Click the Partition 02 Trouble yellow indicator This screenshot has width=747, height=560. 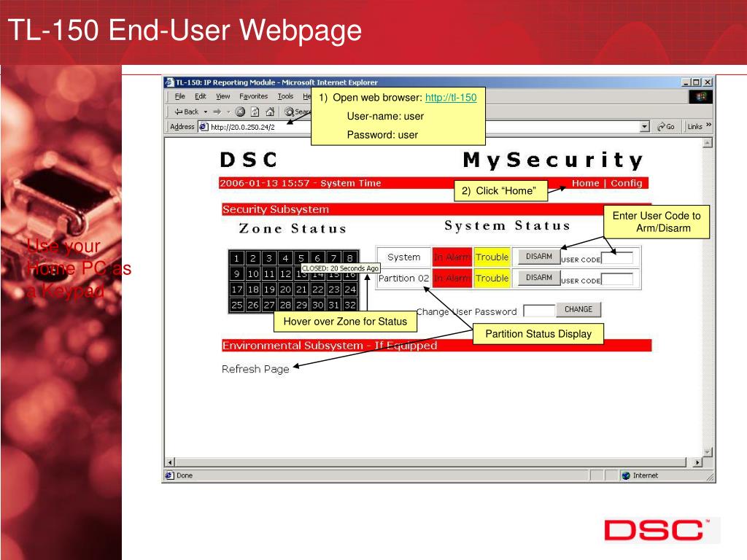(492, 278)
